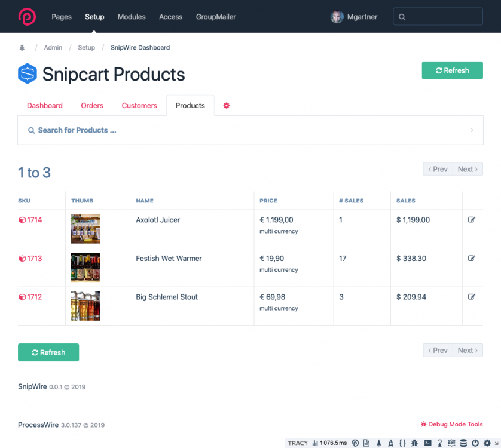
Task: Click the Axolotl Juicer product name
Action: click(158, 220)
